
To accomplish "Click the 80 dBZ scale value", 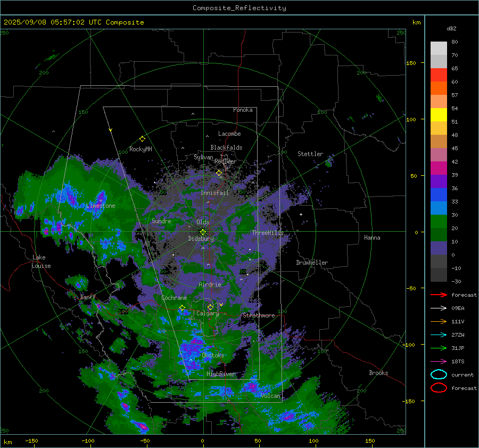I will pos(455,42).
